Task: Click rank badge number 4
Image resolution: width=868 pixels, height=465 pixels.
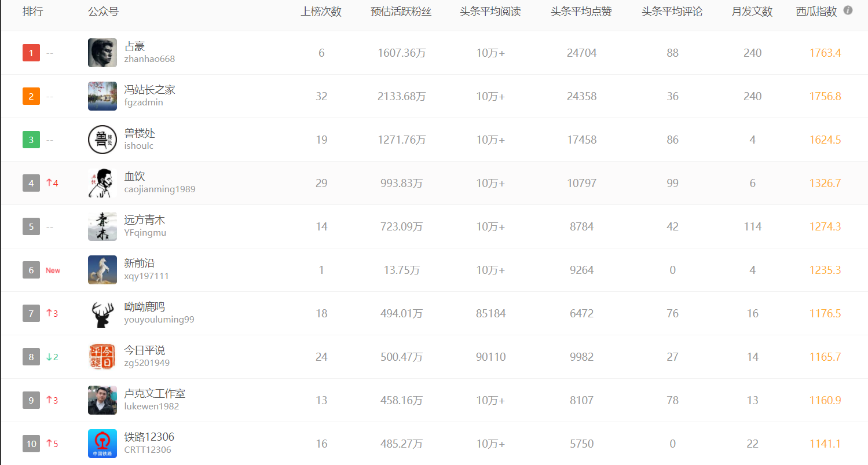Action: click(31, 183)
